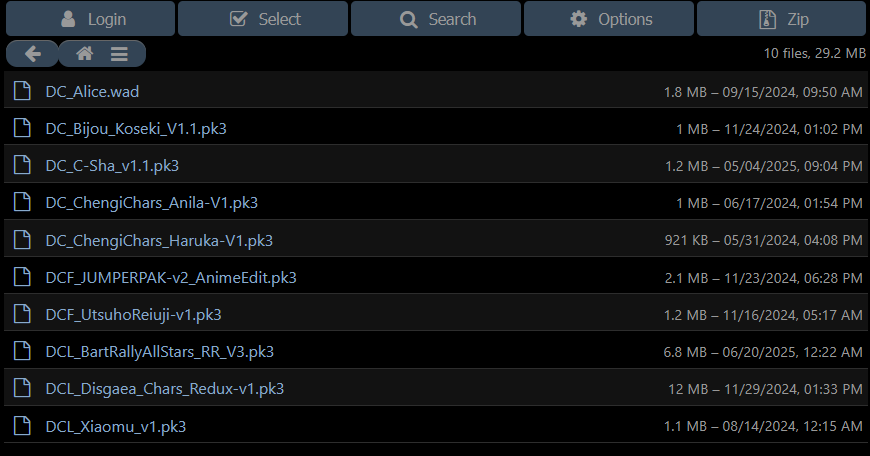
Task: Click the DCL_Xiaomu_v1.pk3 row date text
Action: 792,426
